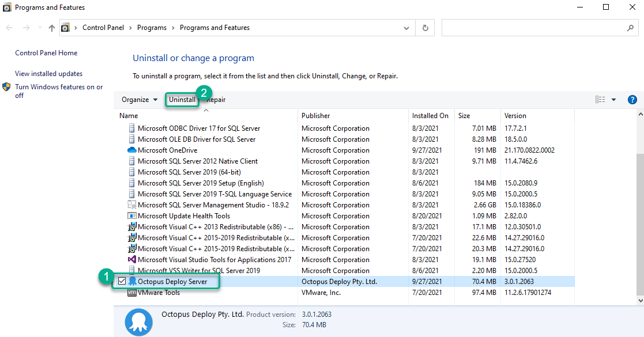Image resolution: width=644 pixels, height=337 pixels.
Task: Click the up one level arrow
Action: coord(51,27)
